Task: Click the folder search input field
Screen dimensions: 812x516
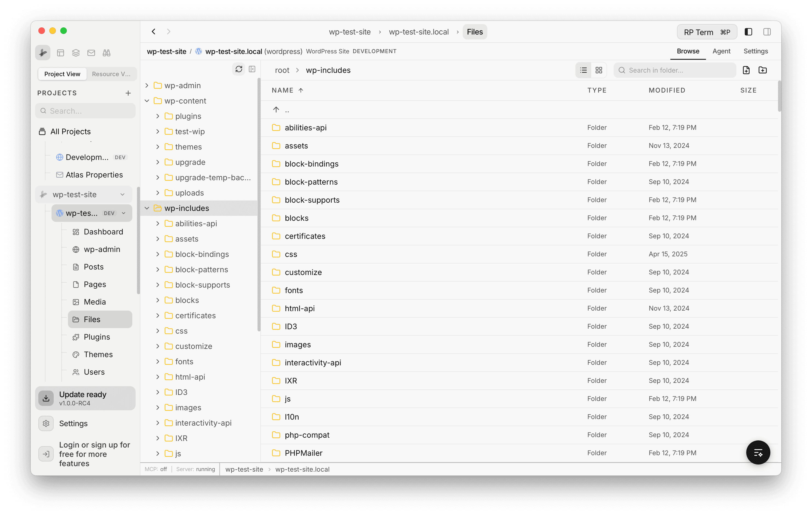Action: (x=674, y=70)
